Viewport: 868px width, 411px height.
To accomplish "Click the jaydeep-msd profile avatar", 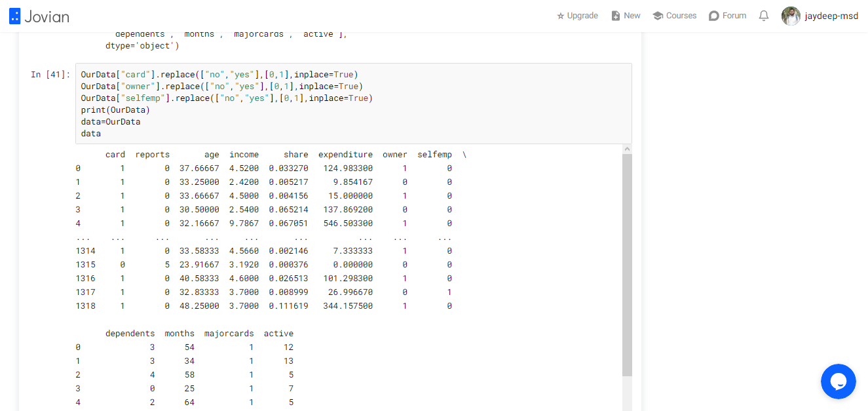I will tap(791, 16).
